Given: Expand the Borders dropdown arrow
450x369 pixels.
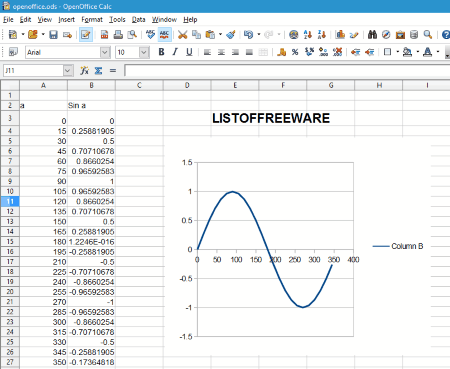Looking at the screenshot, I should 397,52.
